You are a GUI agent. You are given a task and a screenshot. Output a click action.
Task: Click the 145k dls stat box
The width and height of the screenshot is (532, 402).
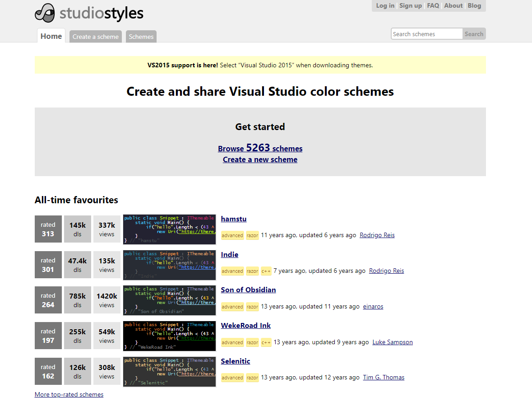(78, 229)
